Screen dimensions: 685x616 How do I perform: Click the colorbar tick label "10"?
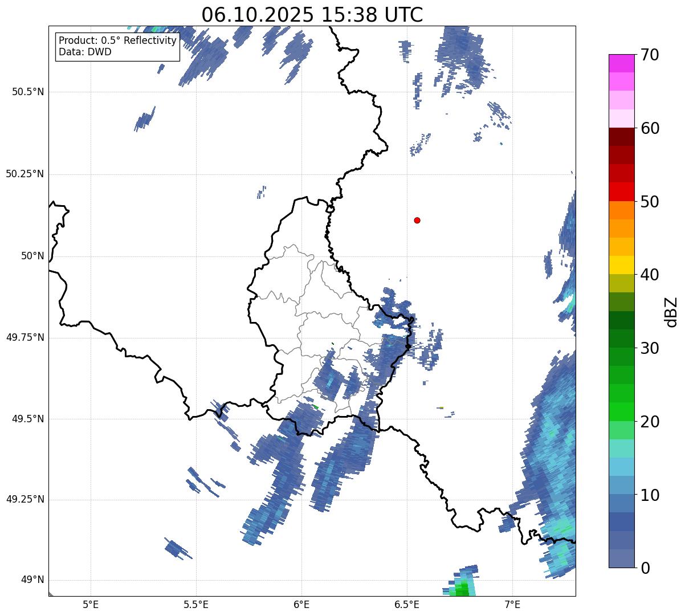pos(650,495)
